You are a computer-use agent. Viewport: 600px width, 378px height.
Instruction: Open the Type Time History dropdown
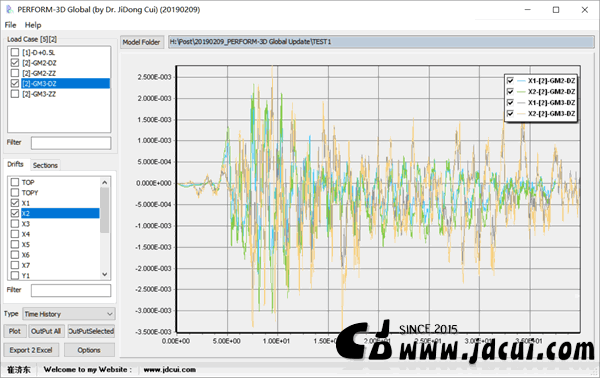coord(69,314)
